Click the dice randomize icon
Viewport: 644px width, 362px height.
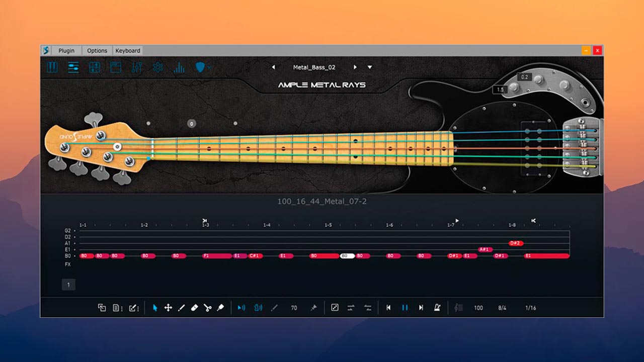click(x=335, y=308)
